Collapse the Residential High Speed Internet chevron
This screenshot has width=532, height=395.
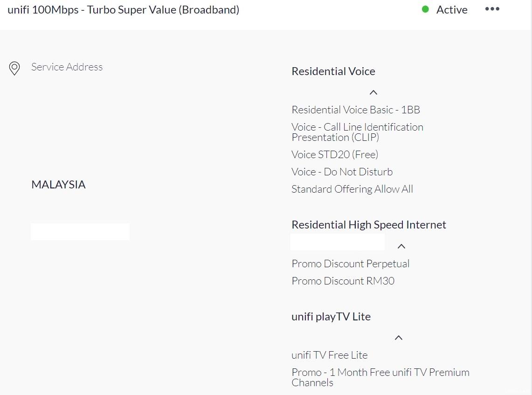coord(401,246)
